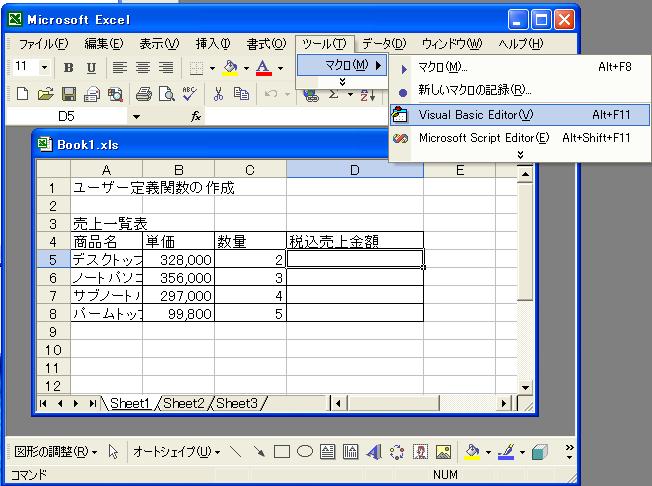Image resolution: width=652 pixels, height=486 pixels.
Task: Select the Line drawing tool
Action: click(236, 451)
